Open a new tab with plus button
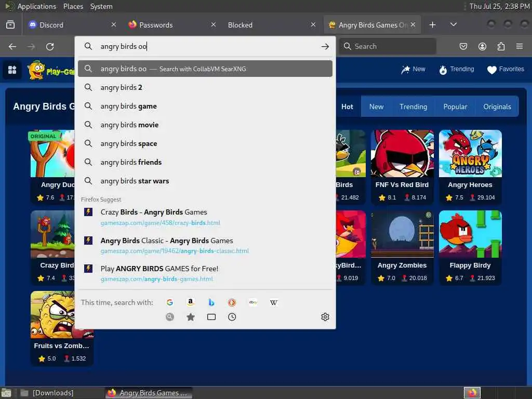 click(432, 25)
